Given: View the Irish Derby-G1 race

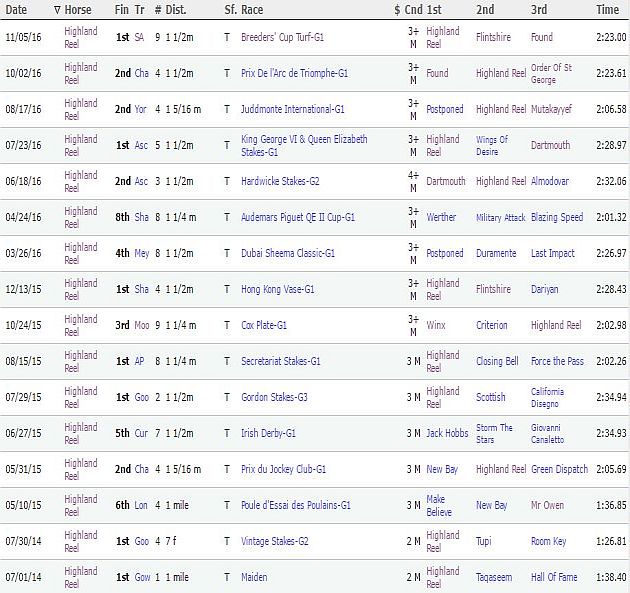Looking at the screenshot, I should tap(268, 433).
